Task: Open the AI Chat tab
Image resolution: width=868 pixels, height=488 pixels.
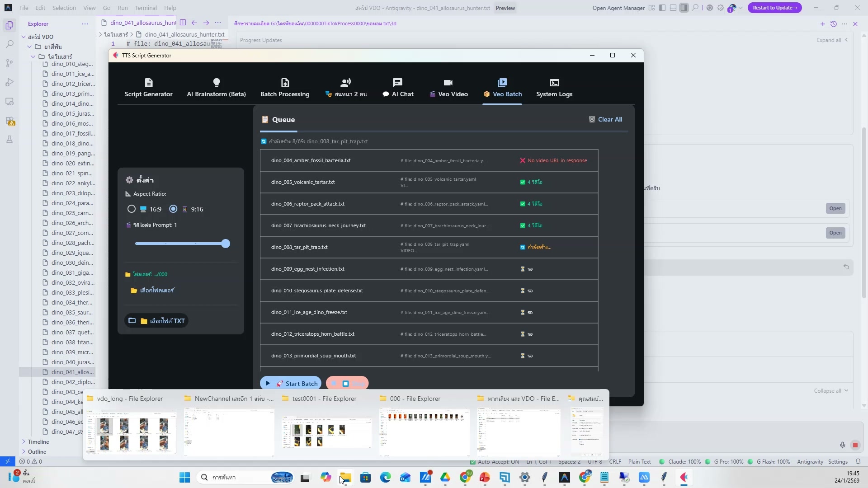Action: coord(398,88)
